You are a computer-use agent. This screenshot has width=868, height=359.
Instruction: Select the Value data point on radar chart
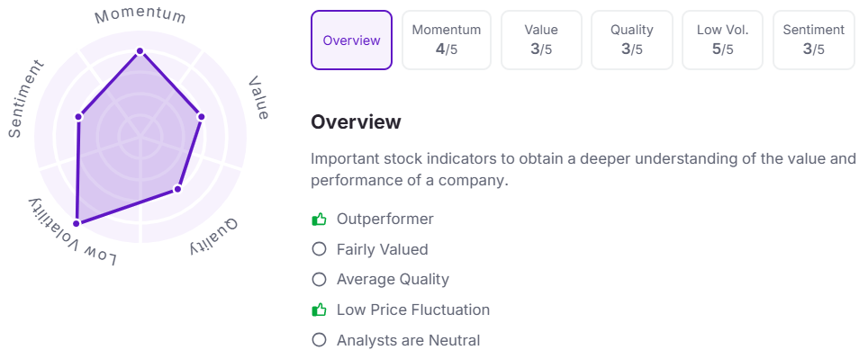(x=201, y=117)
